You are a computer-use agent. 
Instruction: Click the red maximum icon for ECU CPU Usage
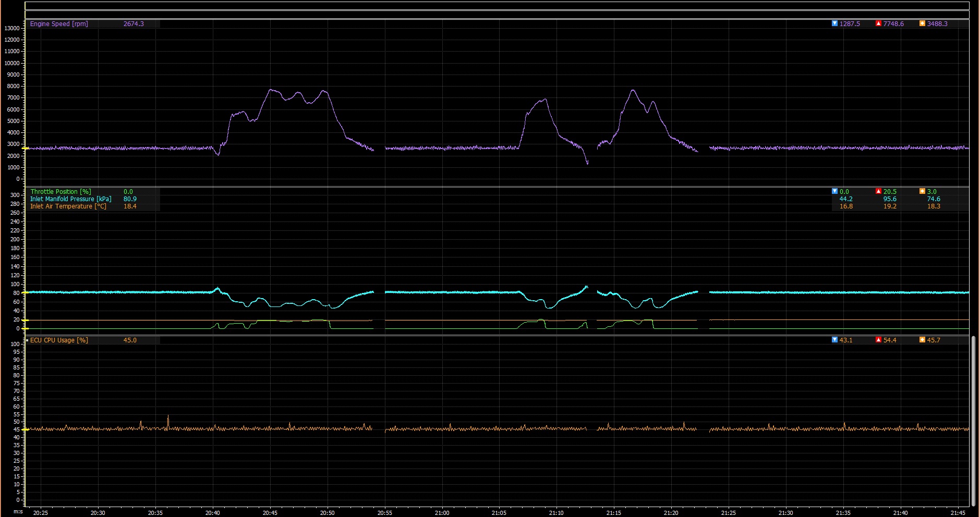click(878, 340)
